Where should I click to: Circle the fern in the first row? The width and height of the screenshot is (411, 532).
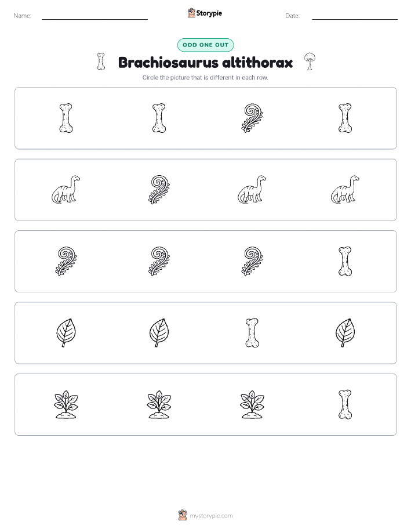tap(252, 118)
